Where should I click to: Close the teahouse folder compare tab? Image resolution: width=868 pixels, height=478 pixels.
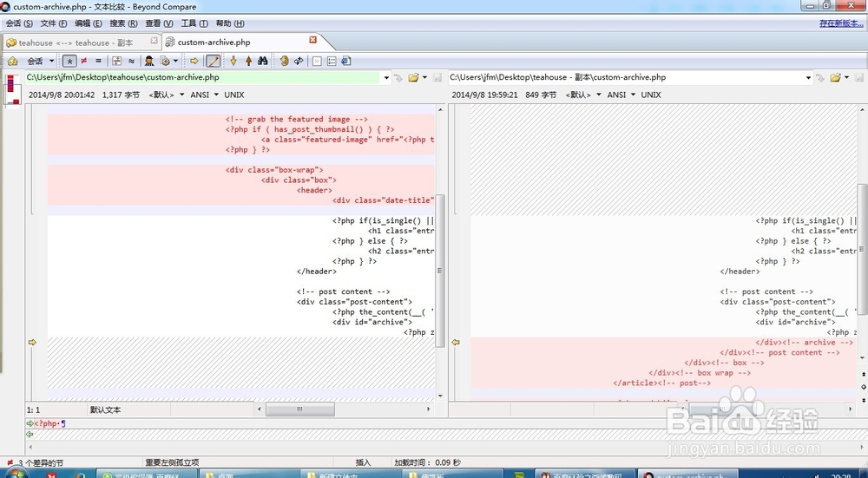coord(155,41)
